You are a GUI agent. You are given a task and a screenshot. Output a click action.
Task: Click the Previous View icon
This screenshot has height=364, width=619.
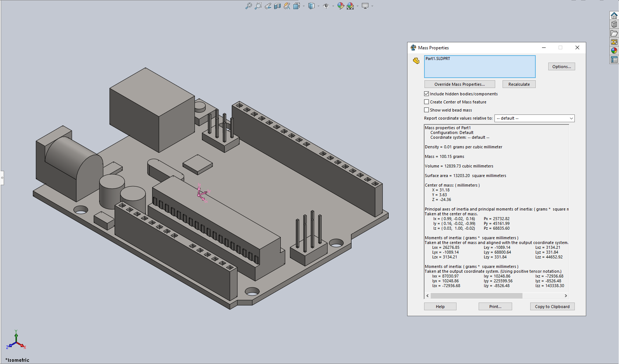(x=268, y=6)
